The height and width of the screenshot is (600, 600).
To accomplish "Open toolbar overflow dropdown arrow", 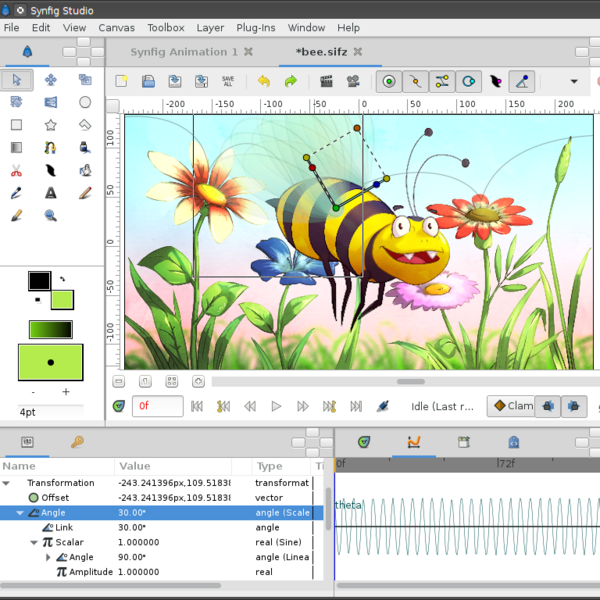I will click(x=574, y=81).
